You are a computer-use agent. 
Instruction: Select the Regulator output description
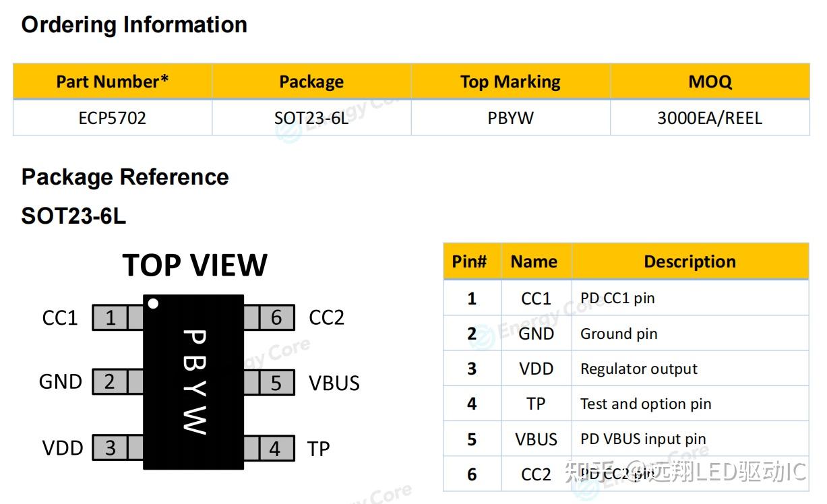639,369
